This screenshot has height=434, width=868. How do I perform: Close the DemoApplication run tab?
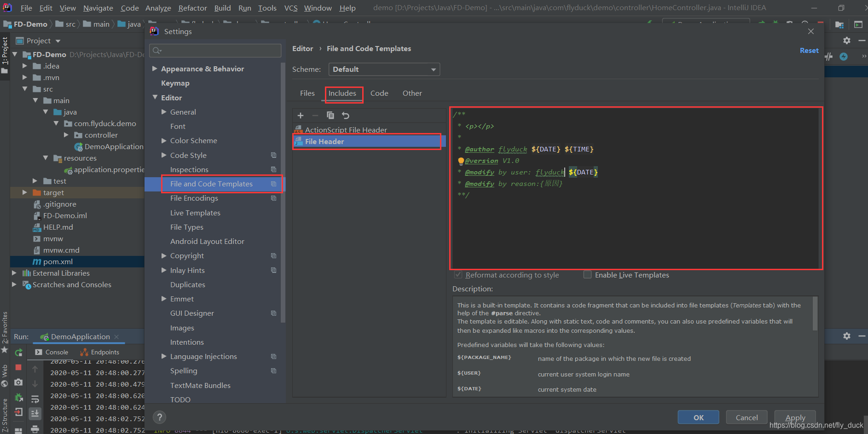pos(116,337)
